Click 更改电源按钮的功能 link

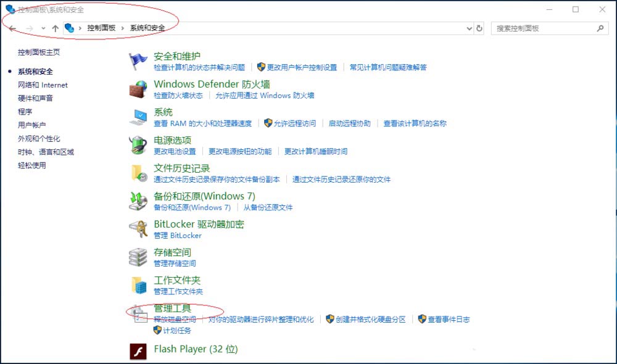click(x=240, y=152)
